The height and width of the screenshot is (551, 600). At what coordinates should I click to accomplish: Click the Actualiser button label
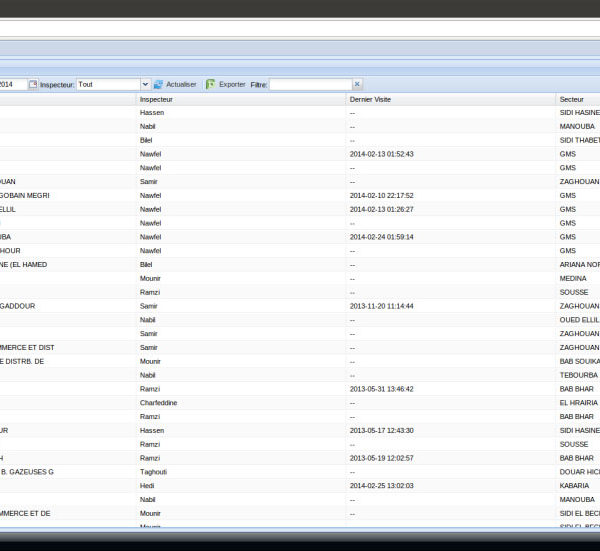click(181, 85)
